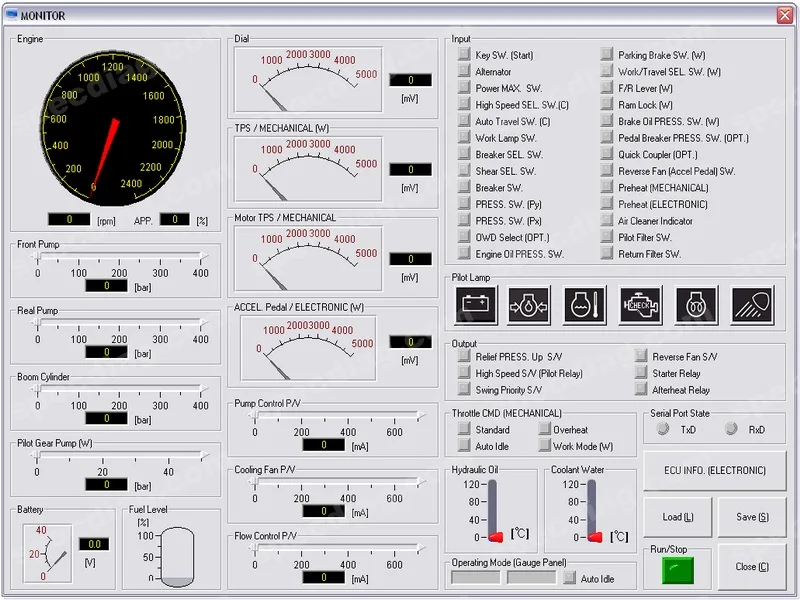This screenshot has height=600, width=800.
Task: Click the check engine pilot lamp icon
Action: coord(641,305)
